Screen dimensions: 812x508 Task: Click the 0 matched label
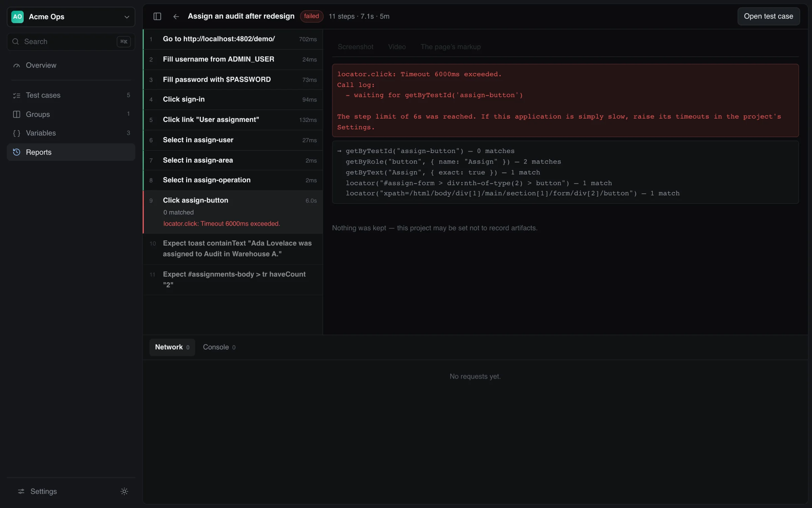coord(178,212)
